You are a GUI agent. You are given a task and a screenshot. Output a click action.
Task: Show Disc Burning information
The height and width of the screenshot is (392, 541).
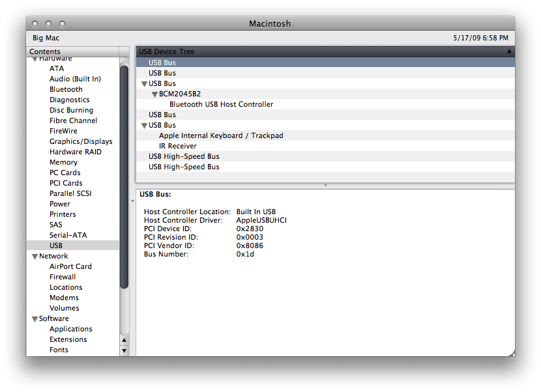(x=71, y=110)
